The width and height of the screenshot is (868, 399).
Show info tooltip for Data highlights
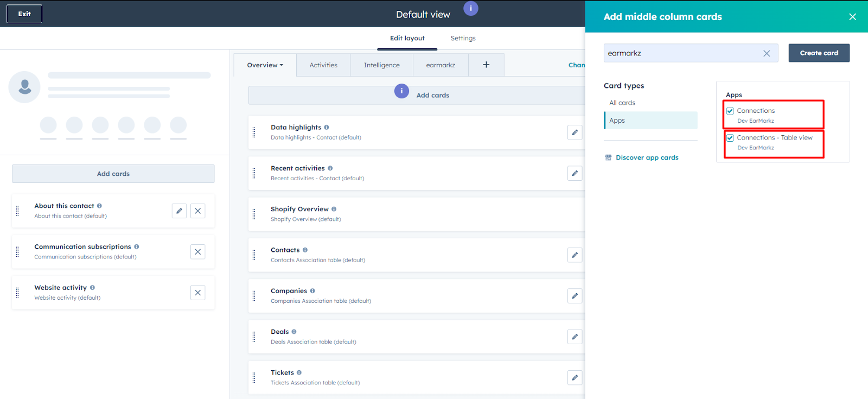[x=327, y=128]
